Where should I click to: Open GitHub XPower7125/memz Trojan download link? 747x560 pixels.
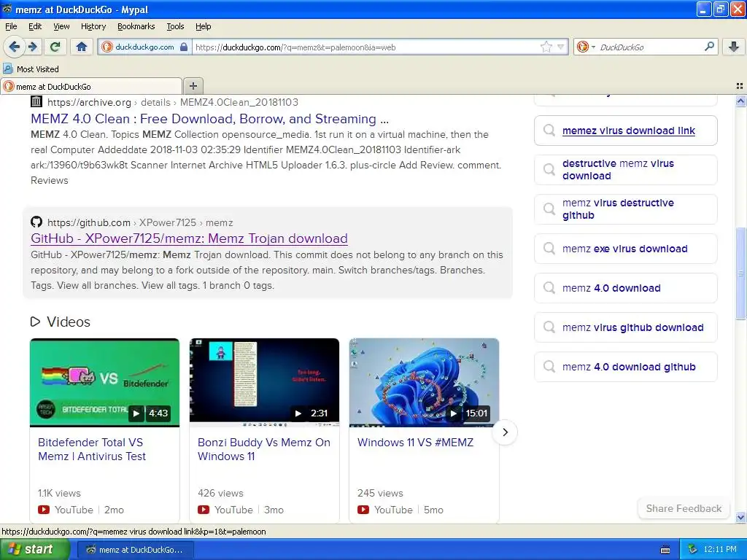[189, 238]
